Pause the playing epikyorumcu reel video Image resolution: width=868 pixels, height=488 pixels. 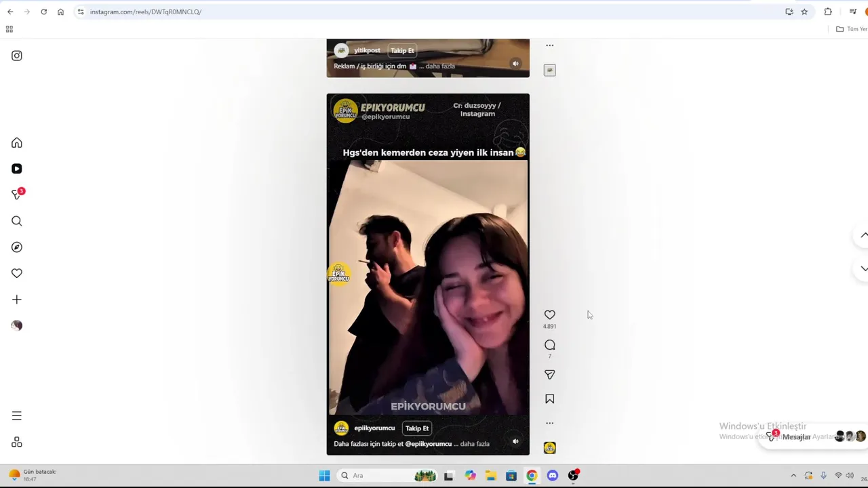pos(428,274)
